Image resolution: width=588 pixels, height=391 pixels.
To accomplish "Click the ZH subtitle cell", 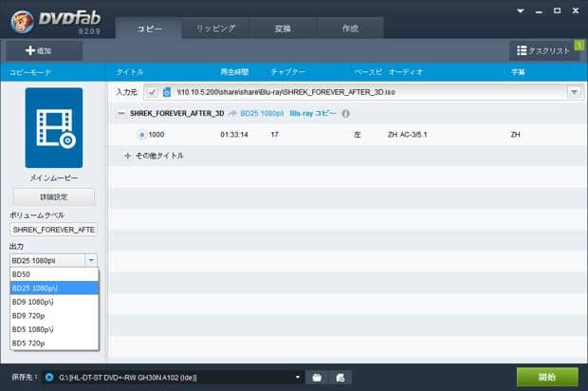I will [515, 135].
